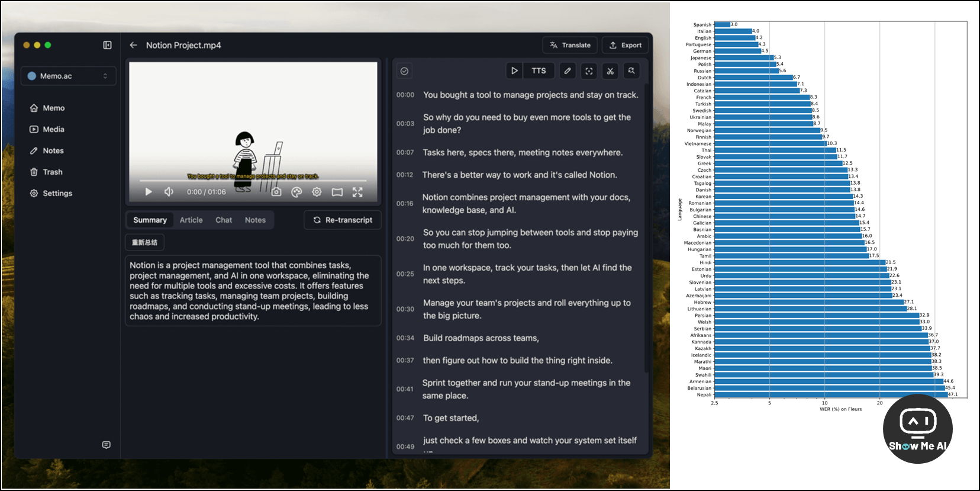Screen dimensions: 980x491
Task: Select the line 'Tasks here, specs there, meeting notes everywhere.'
Action: 523,152
